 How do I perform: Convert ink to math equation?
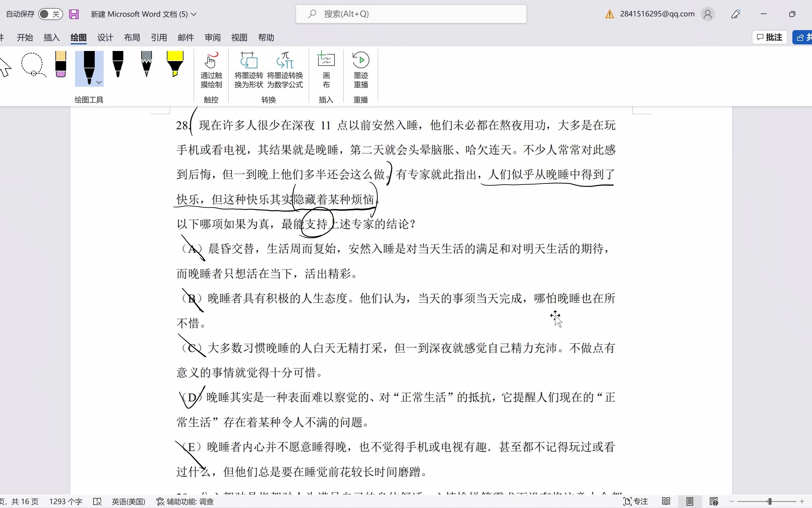click(x=285, y=70)
